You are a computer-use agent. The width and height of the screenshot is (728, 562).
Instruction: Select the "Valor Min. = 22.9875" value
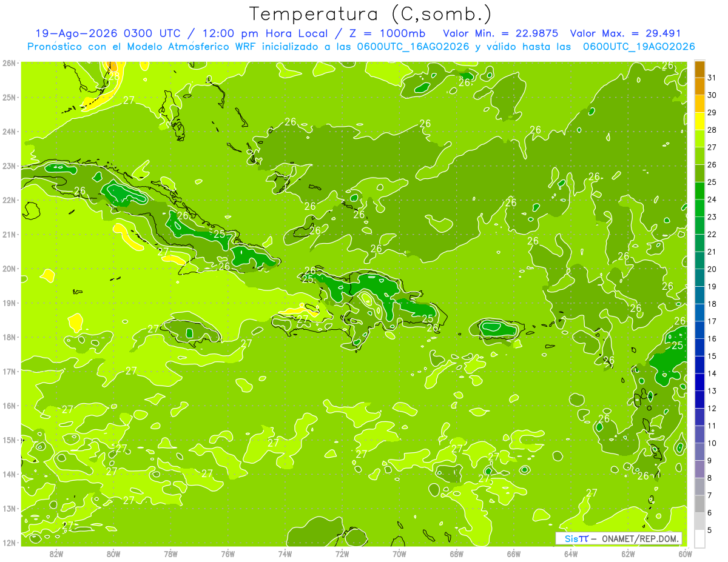[x=501, y=33]
